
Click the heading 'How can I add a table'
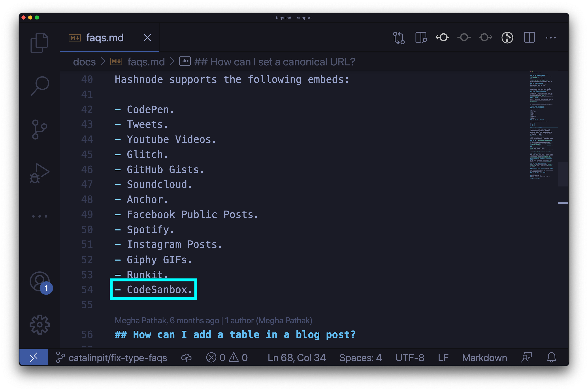pyautogui.click(x=235, y=335)
